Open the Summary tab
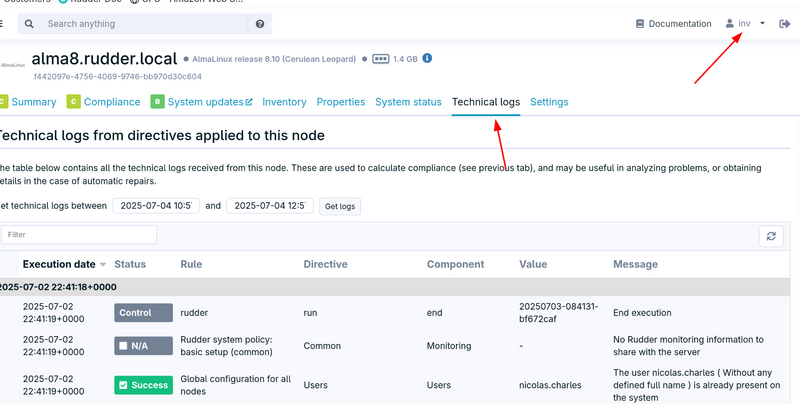The height and width of the screenshot is (404, 800). click(34, 102)
